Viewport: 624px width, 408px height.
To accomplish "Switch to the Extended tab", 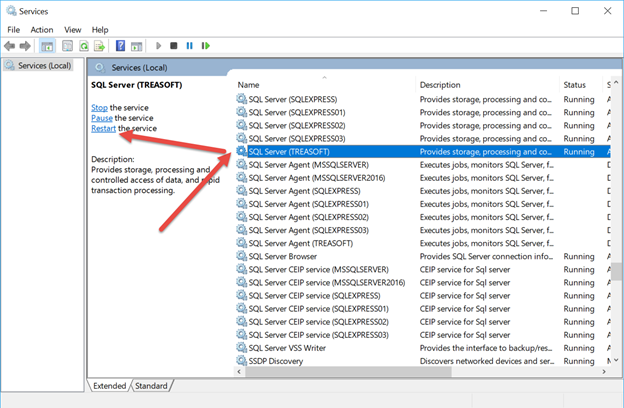I will coord(109,385).
